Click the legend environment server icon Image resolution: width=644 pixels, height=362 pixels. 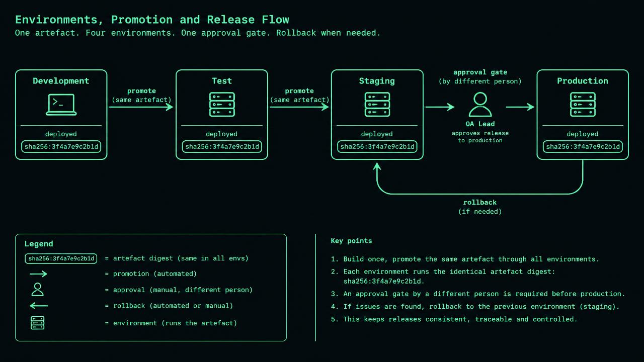pyautogui.click(x=38, y=323)
